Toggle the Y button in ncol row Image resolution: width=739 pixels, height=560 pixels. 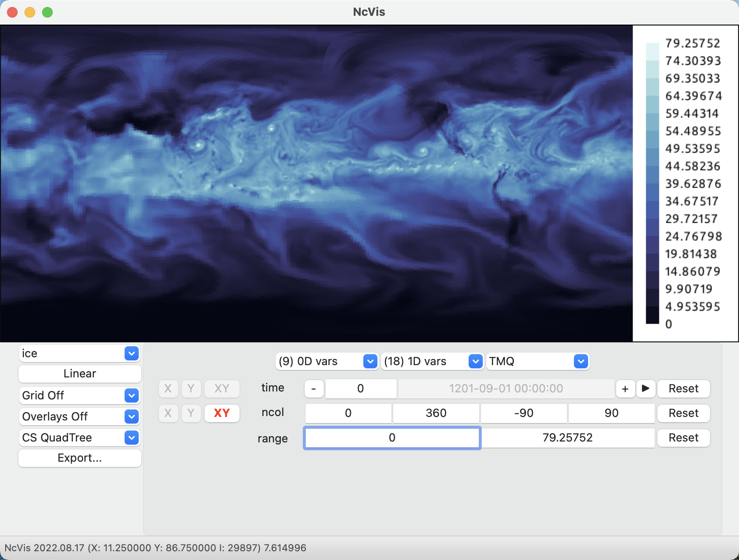point(191,413)
